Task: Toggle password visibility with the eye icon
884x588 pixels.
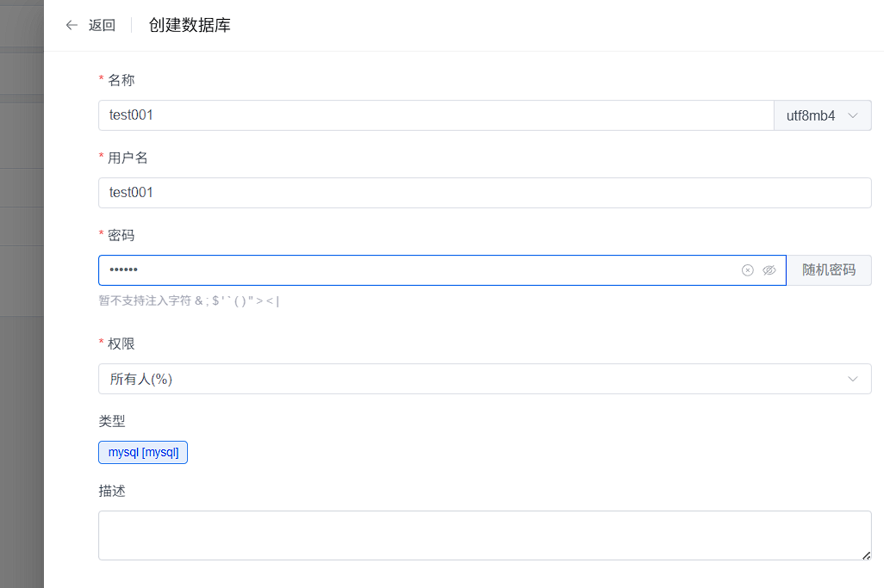Action: coord(769,270)
